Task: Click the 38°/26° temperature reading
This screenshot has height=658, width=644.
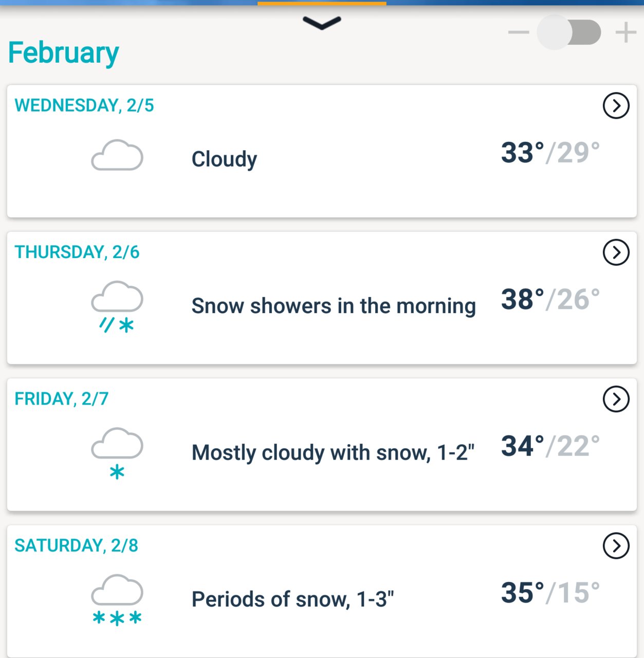Action: 550,299
